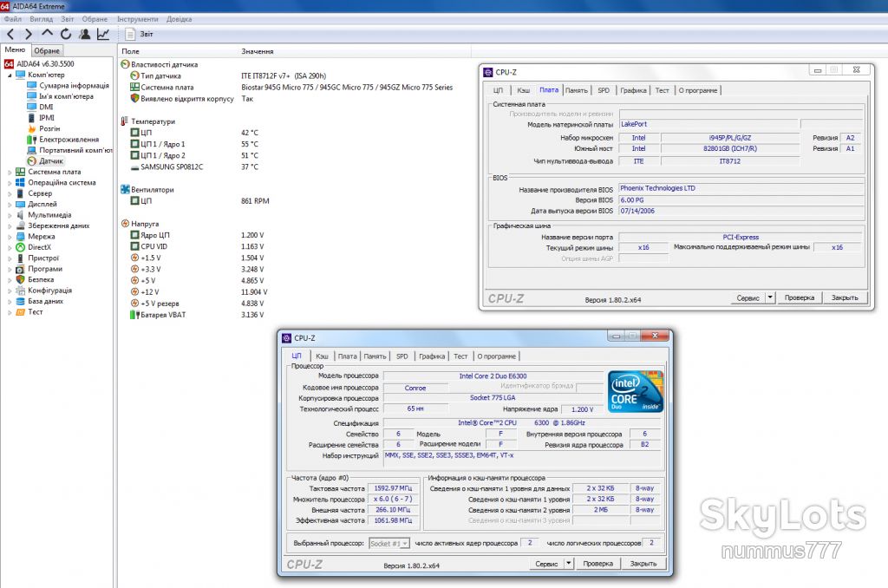Click Закрыть button in upper CPU-Z window
Image resolution: width=888 pixels, height=588 pixels.
pos(845,297)
